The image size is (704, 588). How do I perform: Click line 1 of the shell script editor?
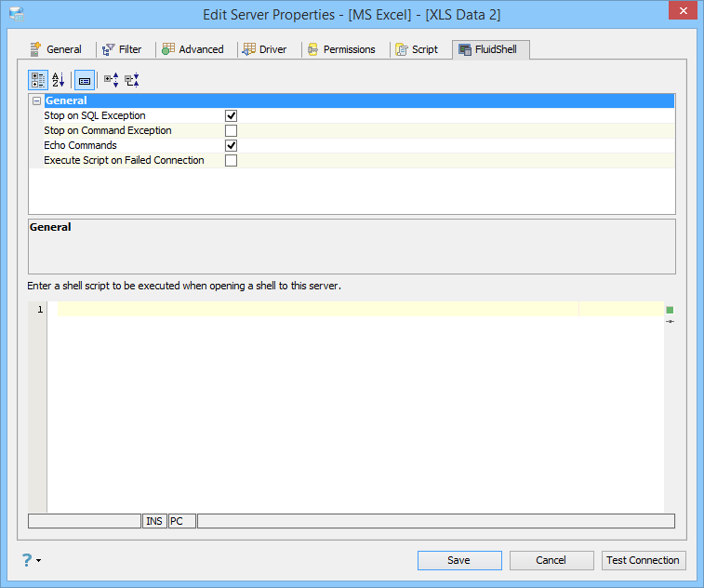pyautogui.click(x=361, y=309)
